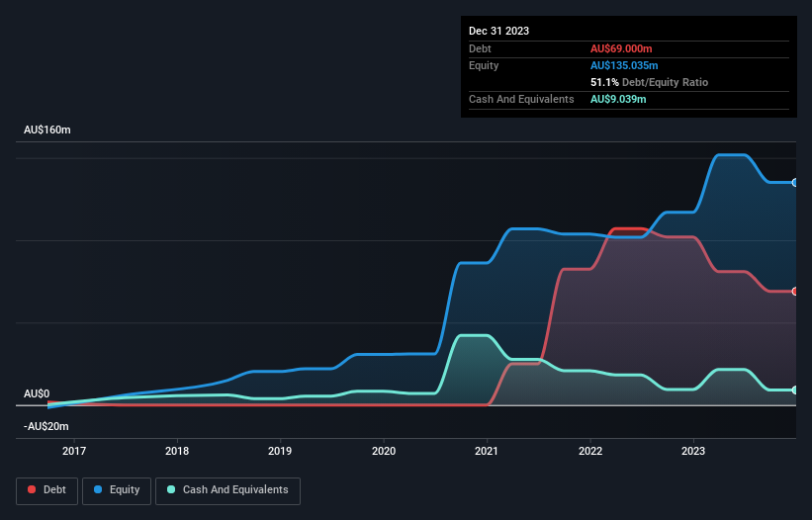This screenshot has height=520, width=812.
Task: Click the 2017 x-axis label
Action: click(74, 451)
